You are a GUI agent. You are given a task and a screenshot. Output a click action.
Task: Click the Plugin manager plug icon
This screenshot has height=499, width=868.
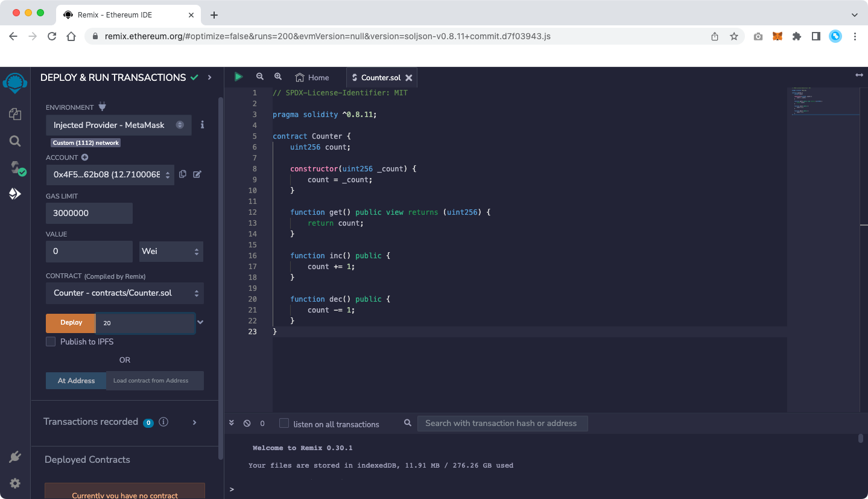(x=15, y=457)
